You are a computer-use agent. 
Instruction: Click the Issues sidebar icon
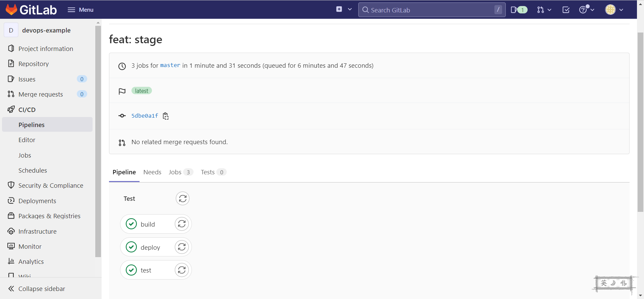point(11,79)
